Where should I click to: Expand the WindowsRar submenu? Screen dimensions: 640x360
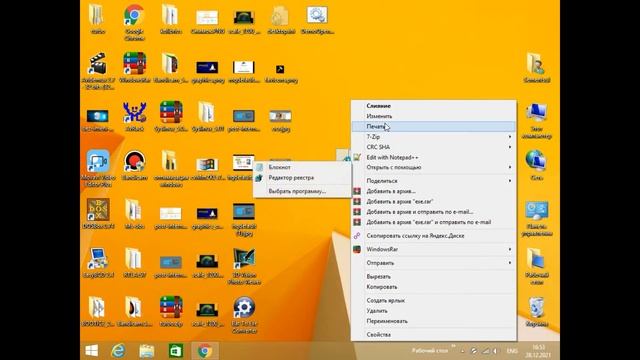pos(433,249)
